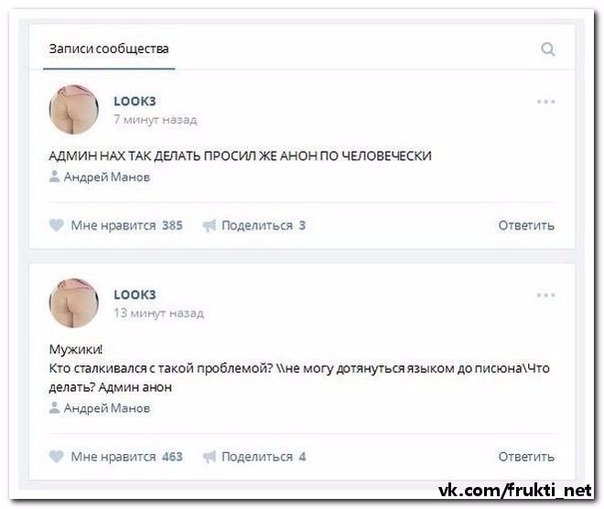Click the first post's LOOK3 avatar
This screenshot has width=604, height=509.
74,110
